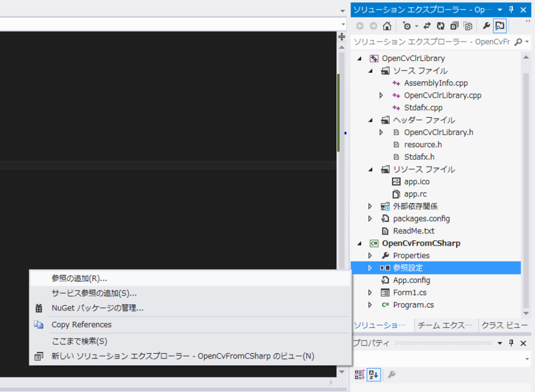This screenshot has width=535, height=392.
Task: Expand the Properties node
Action: pos(370,256)
